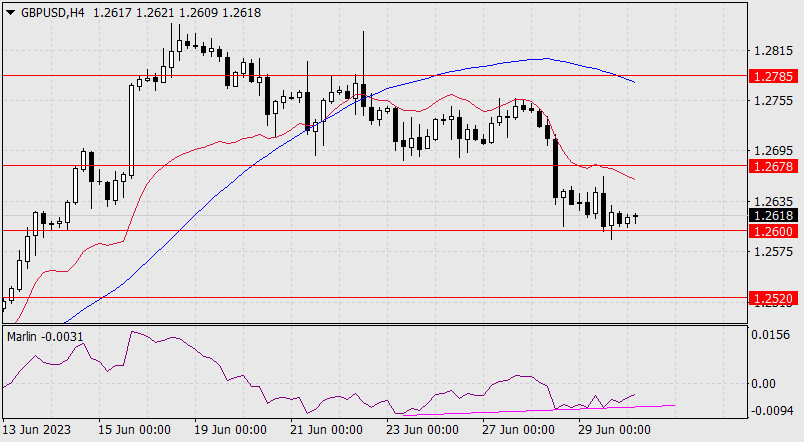Select the red 1.2678 price level label

coord(774,165)
